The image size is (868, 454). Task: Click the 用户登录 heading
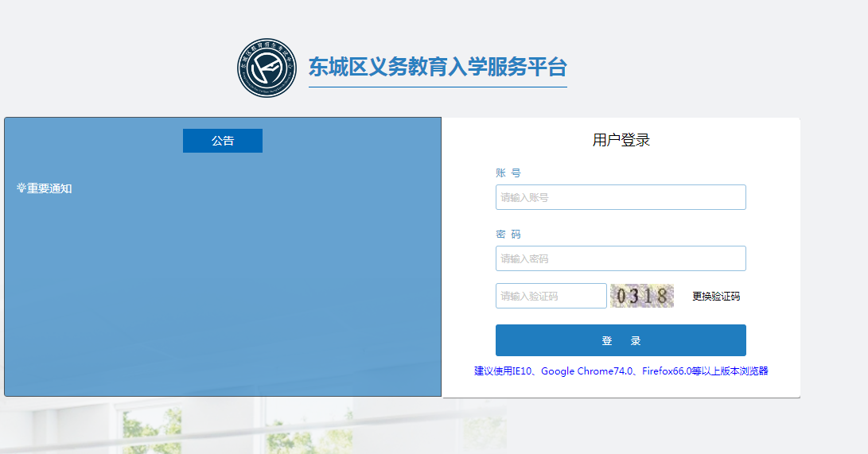[621, 141]
